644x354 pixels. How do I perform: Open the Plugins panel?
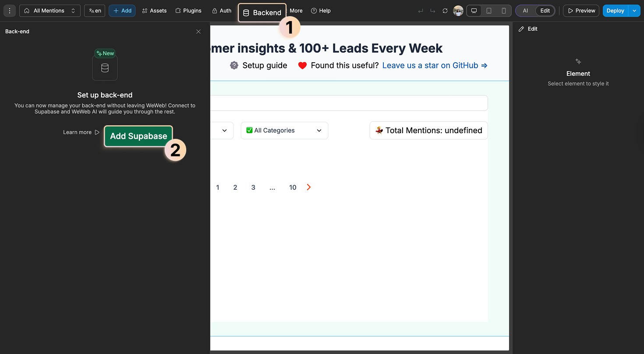pyautogui.click(x=188, y=11)
